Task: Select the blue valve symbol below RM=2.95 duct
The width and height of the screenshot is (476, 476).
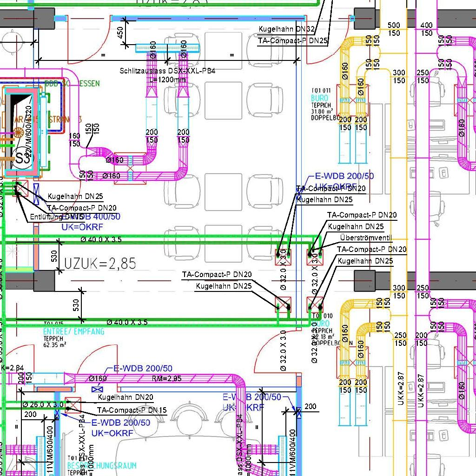Action: point(98,389)
